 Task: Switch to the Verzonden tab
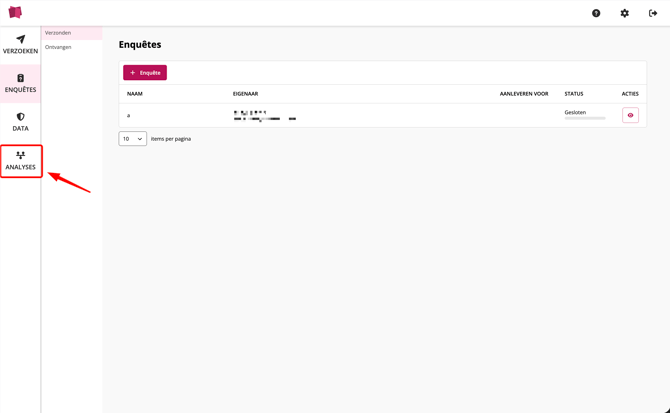pyautogui.click(x=58, y=33)
